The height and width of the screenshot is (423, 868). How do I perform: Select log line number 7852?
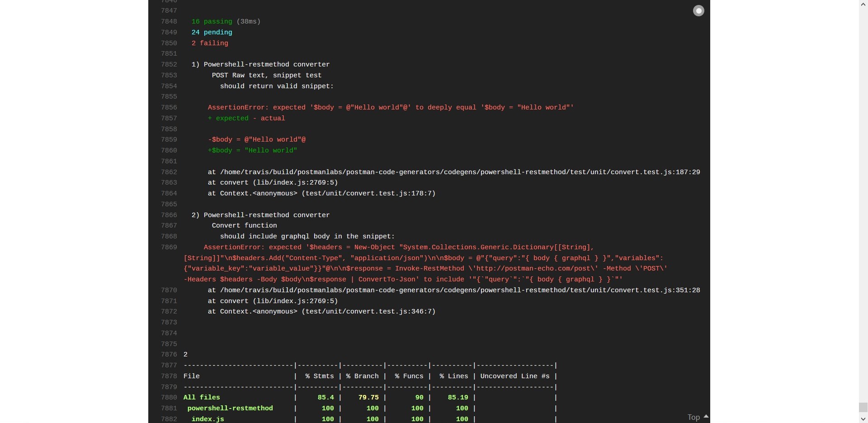point(169,65)
